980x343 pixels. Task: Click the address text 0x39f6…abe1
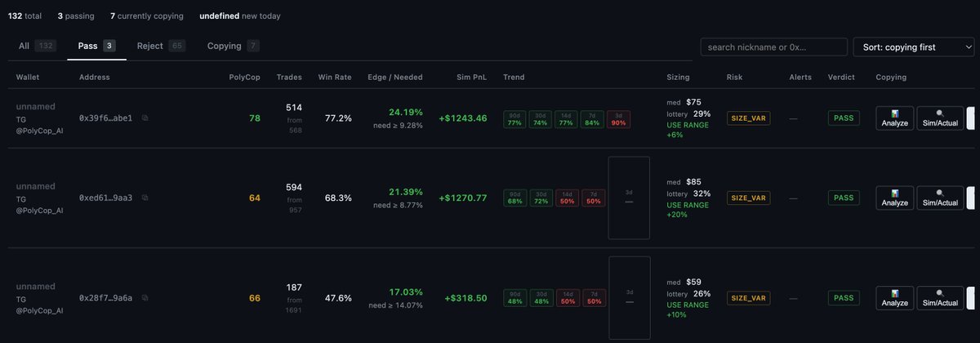click(x=105, y=118)
